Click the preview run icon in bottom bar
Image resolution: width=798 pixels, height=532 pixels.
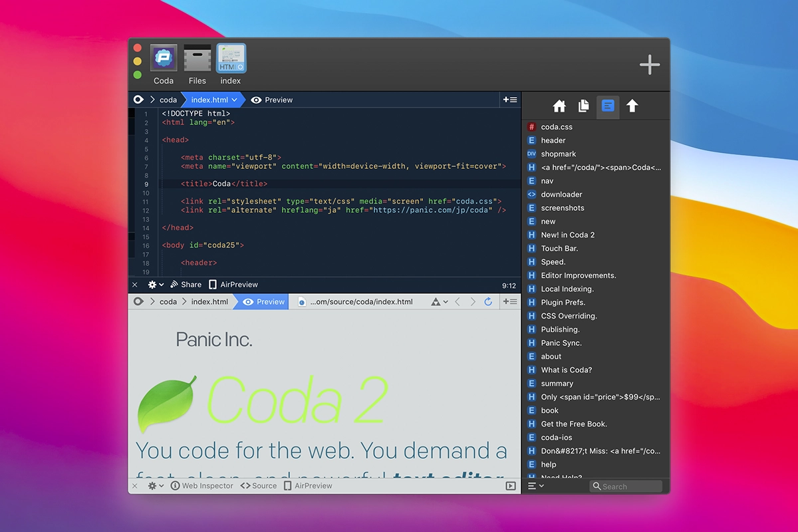[511, 486]
